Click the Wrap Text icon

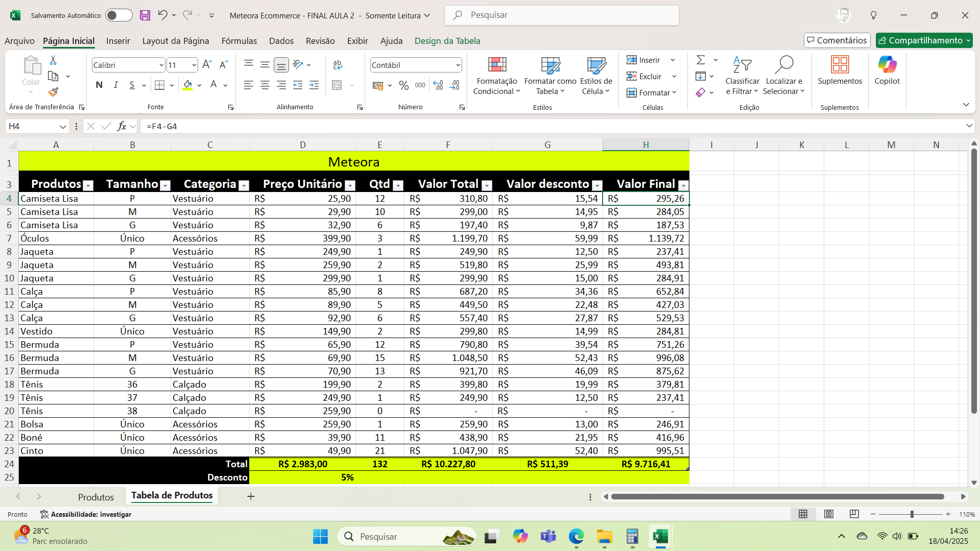point(338,65)
